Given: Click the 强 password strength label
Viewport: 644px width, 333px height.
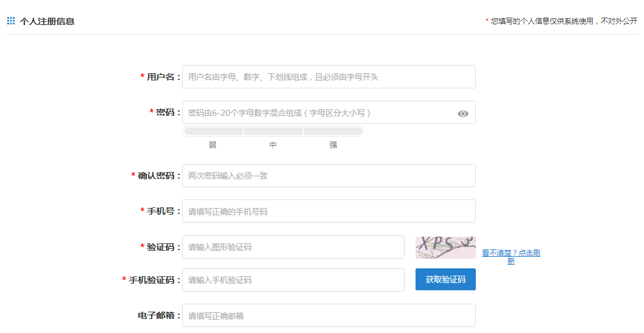Looking at the screenshot, I should pyautogui.click(x=333, y=145).
